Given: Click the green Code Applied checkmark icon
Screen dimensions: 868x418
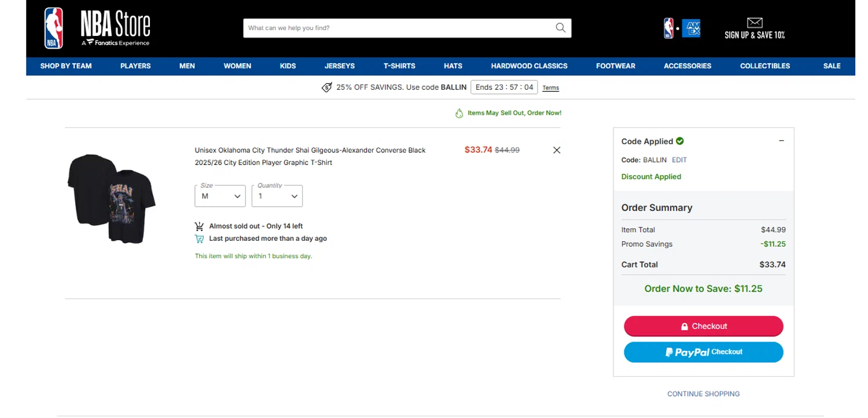Looking at the screenshot, I should tap(680, 141).
